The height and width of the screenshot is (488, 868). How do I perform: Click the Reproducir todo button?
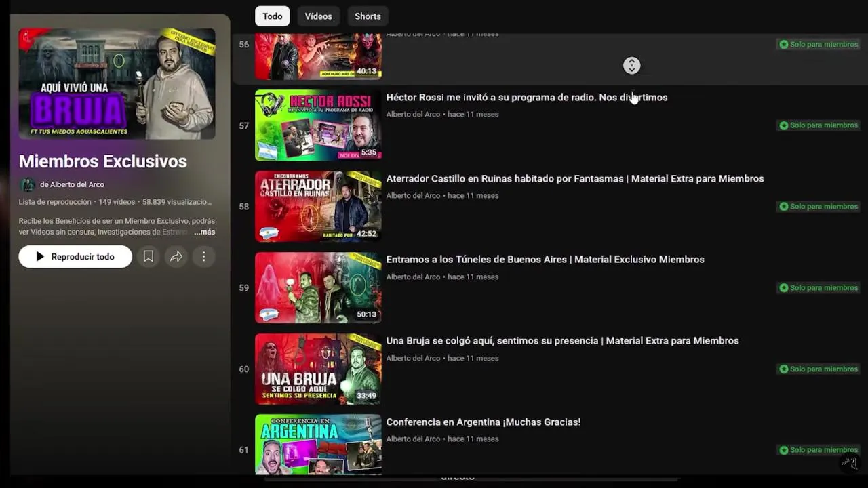(75, 257)
